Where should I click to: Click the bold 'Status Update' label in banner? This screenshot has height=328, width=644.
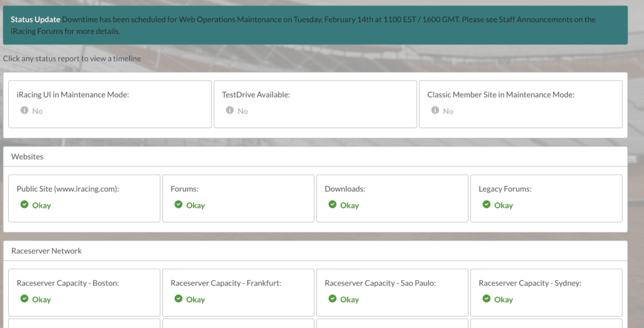(x=35, y=19)
